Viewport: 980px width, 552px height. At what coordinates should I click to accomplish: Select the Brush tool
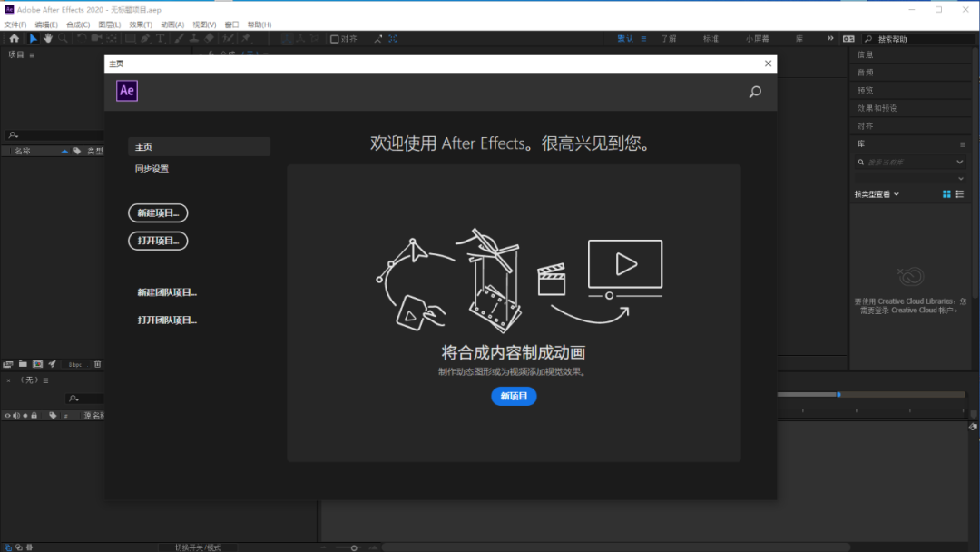click(x=180, y=39)
